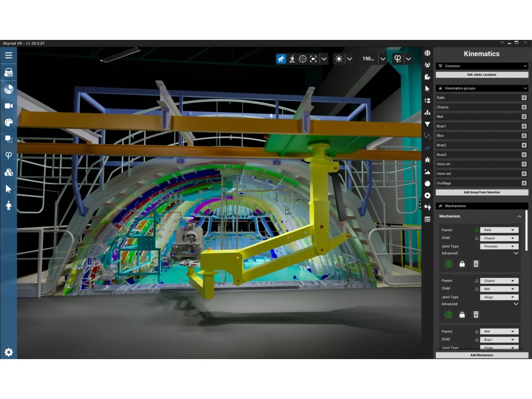Viewport: 532px width, 399px height.
Task: Toggle the anchor icon next to Parent Rails
Action: [x=476, y=230]
